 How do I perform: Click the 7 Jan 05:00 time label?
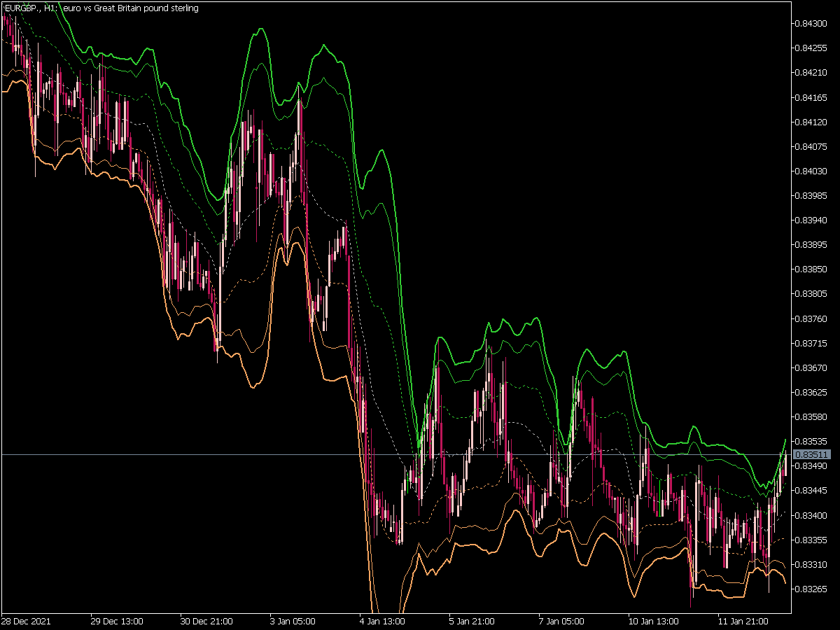coord(562,621)
